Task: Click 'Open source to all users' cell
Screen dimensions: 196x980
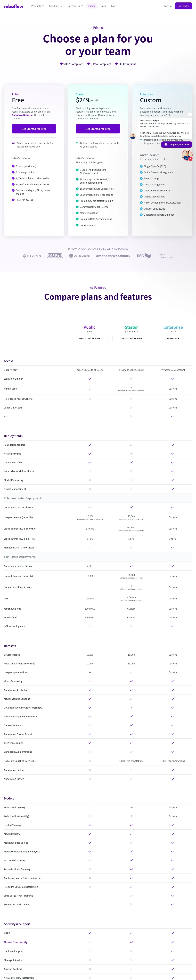Action: click(90, 370)
